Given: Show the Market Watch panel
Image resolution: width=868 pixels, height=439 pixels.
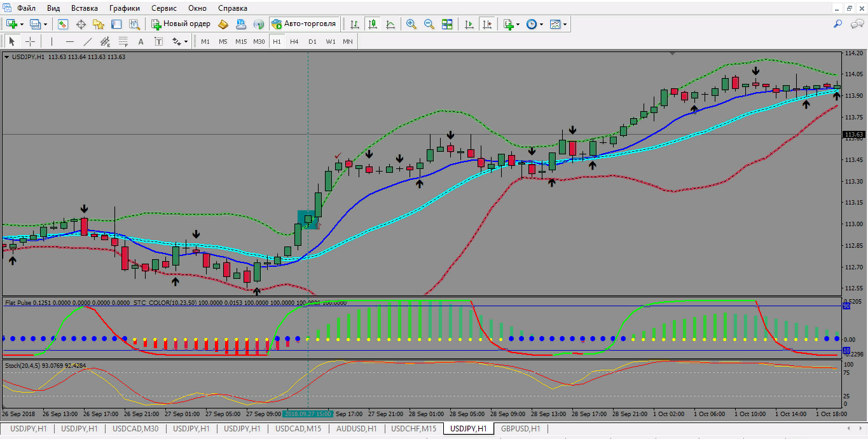Looking at the screenshot, I should click(x=63, y=24).
